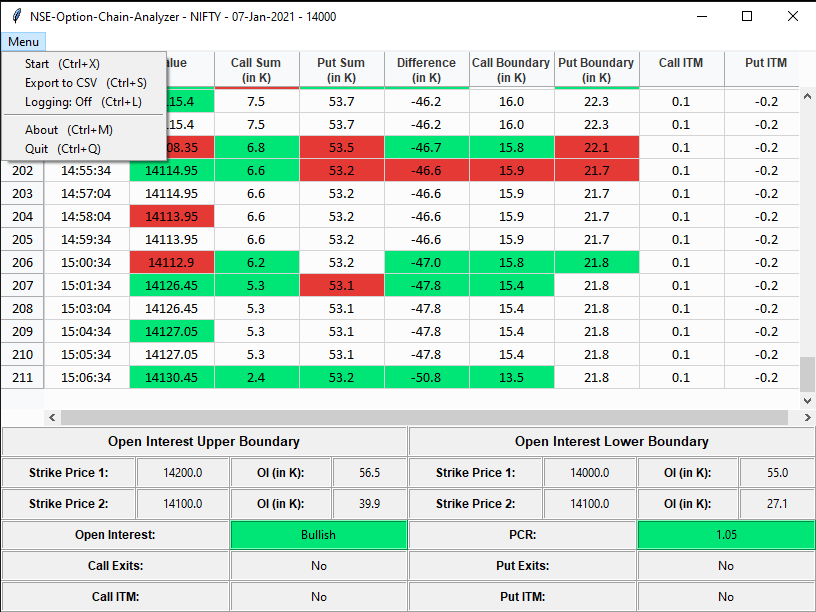The width and height of the screenshot is (816, 612).
Task: Select row number 211
Action: tap(22, 377)
